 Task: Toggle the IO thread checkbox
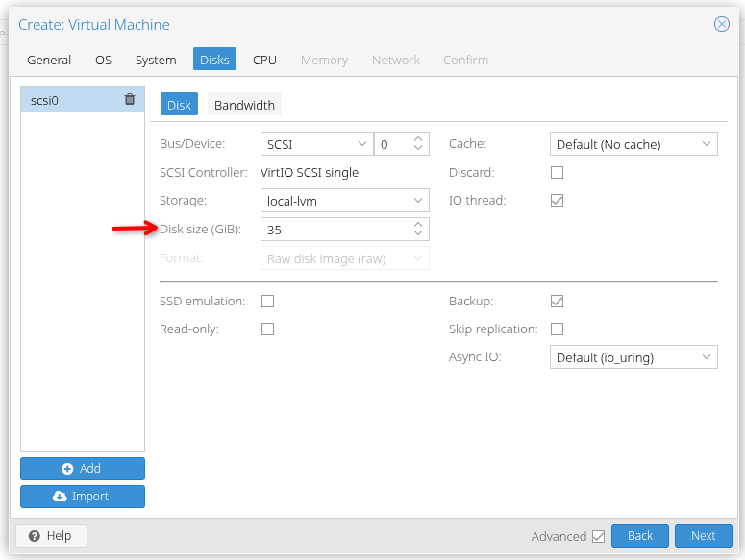point(557,200)
